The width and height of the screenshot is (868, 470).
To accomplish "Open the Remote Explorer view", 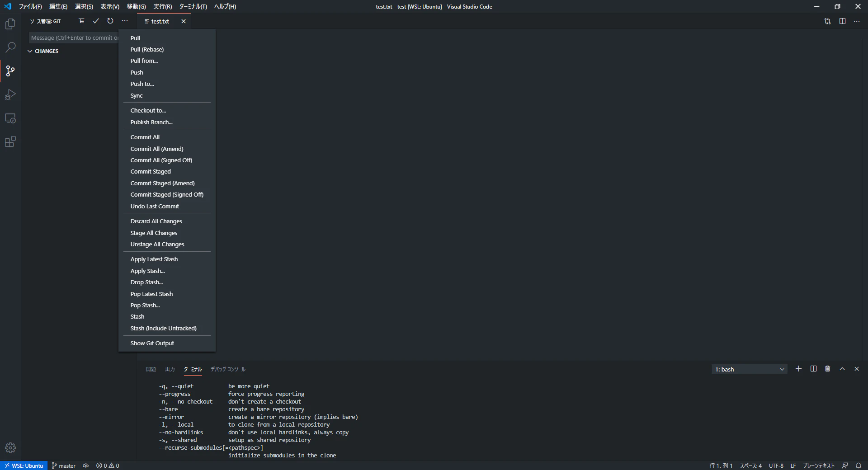I will click(10, 118).
